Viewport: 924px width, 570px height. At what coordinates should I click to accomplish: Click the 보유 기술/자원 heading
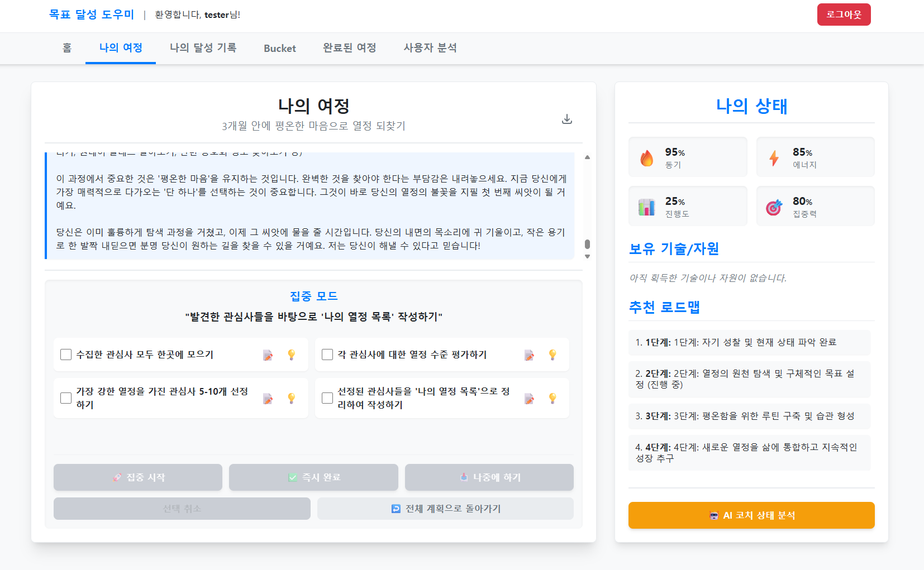click(674, 249)
